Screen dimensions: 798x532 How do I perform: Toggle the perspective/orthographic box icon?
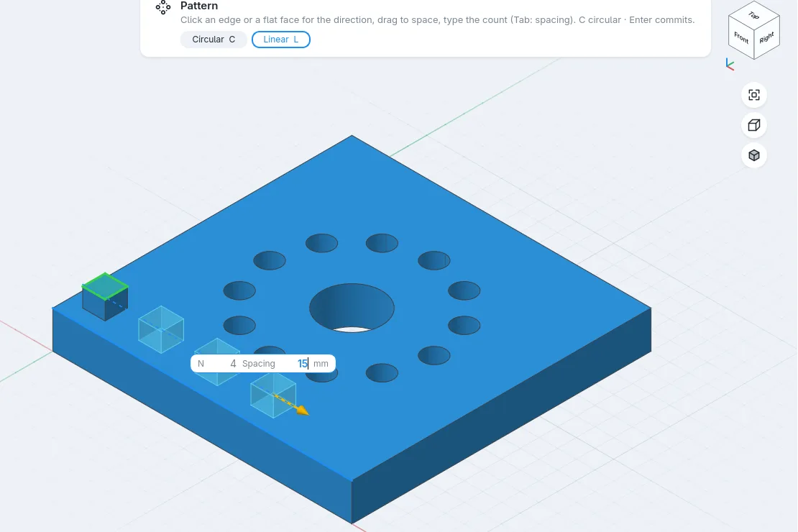click(754, 124)
